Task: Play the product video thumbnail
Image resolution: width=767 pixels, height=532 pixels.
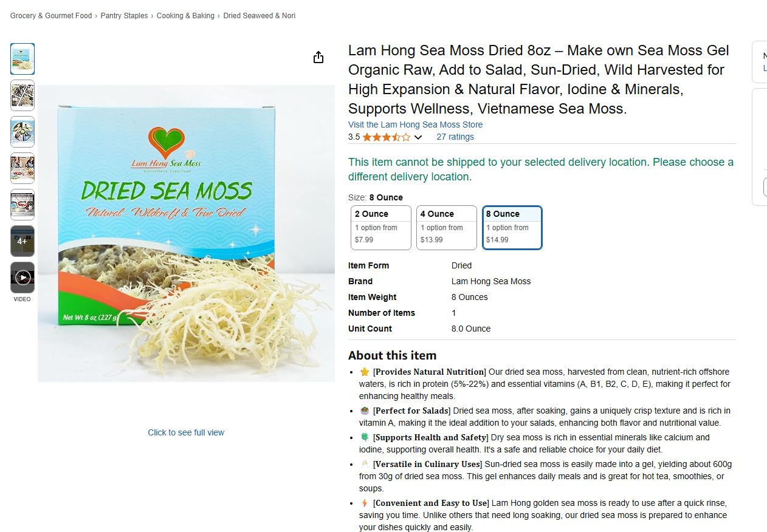Action: point(22,278)
